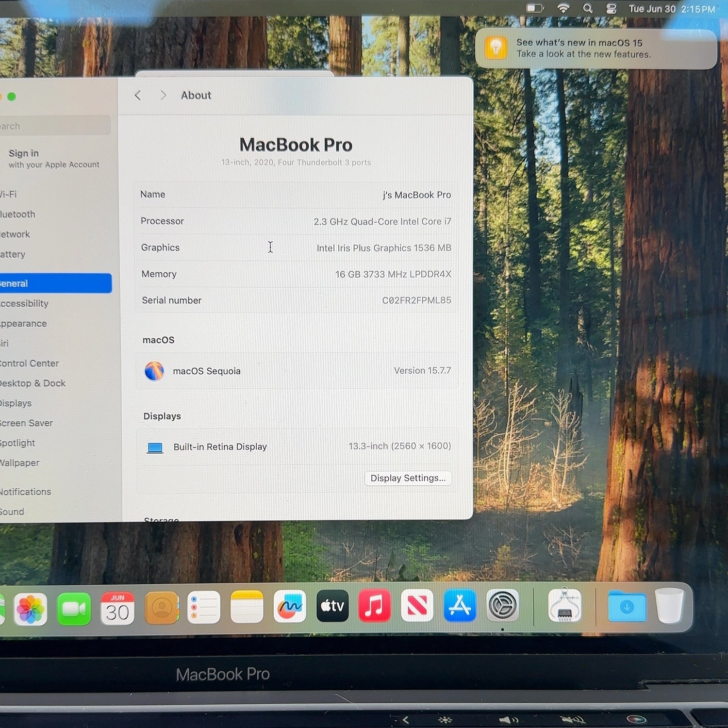Open Wallpaper settings in sidebar
This screenshot has width=728, height=728.
click(19, 463)
